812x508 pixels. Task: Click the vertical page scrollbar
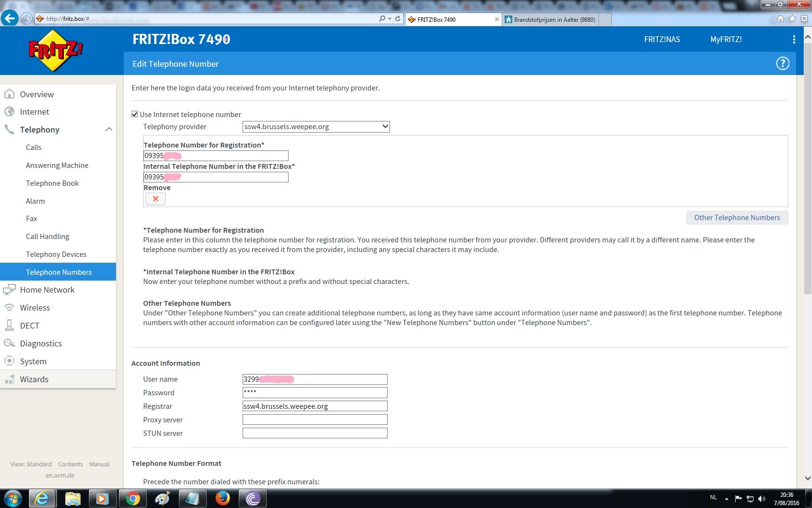[807, 169]
